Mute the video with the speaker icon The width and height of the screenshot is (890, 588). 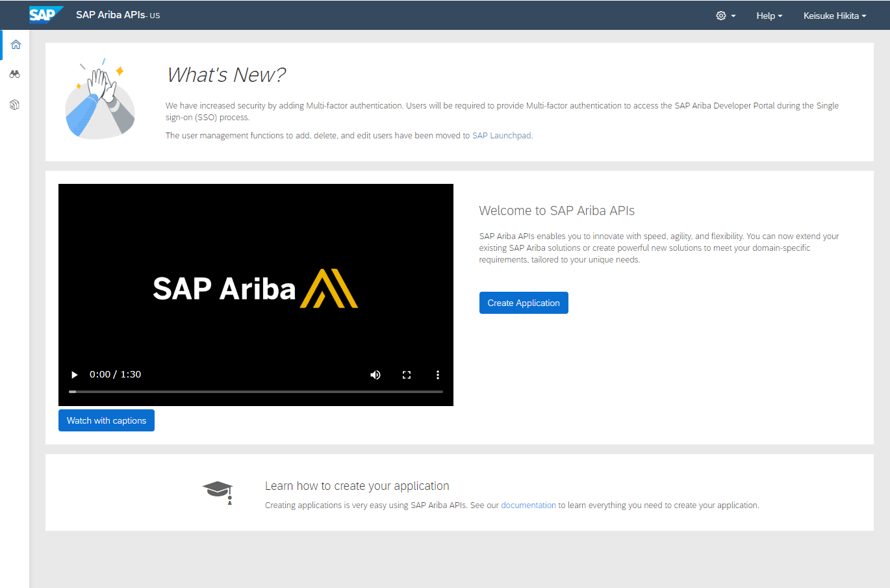click(375, 375)
